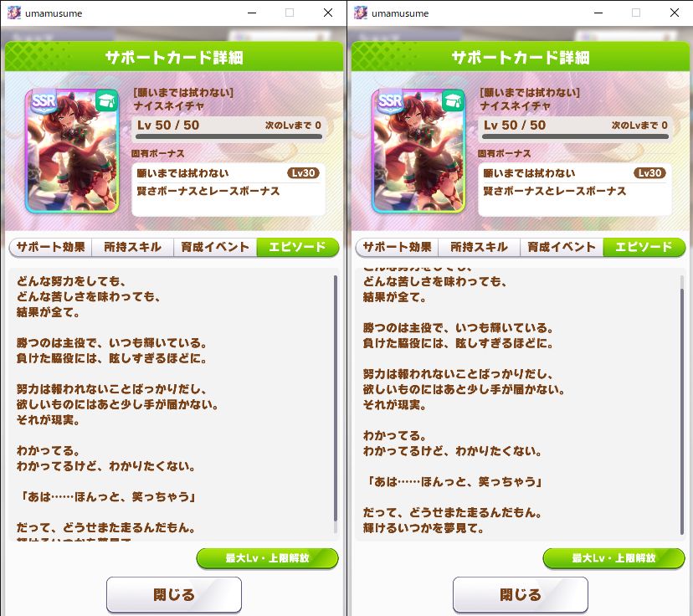Click Lv30 unique bonus badge in right window
Screen dimensions: 693x616
tap(649, 172)
